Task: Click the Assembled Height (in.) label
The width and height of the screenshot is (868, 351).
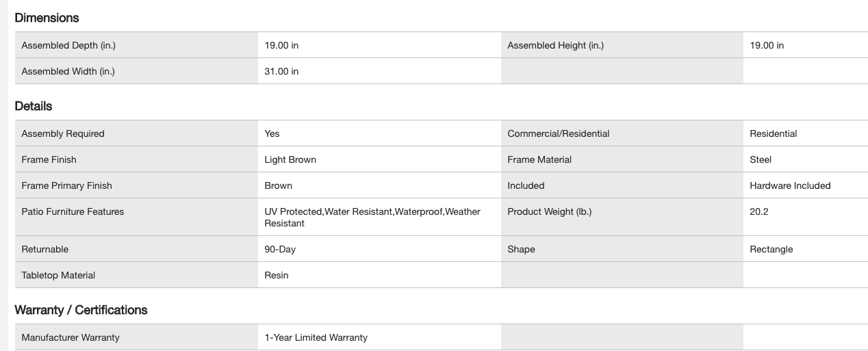Action: click(555, 46)
